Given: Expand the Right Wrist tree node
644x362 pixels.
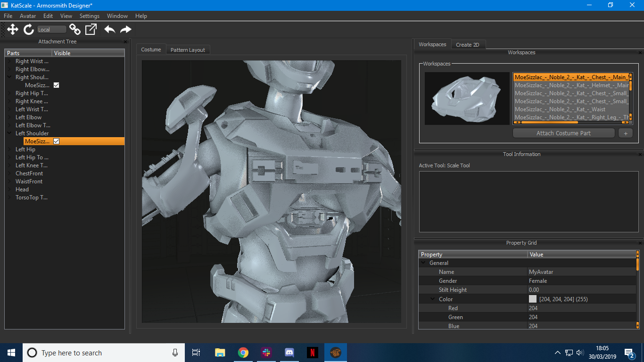Looking at the screenshot, I should click(x=9, y=61).
